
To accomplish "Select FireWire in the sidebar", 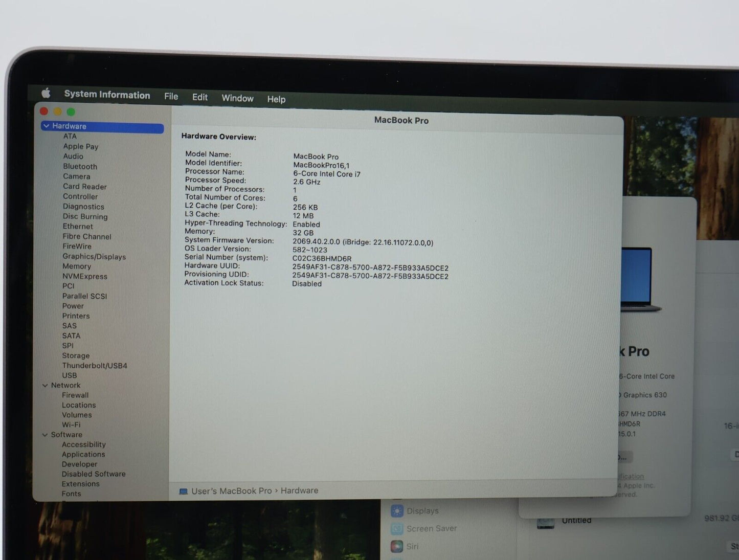I will coord(77,247).
